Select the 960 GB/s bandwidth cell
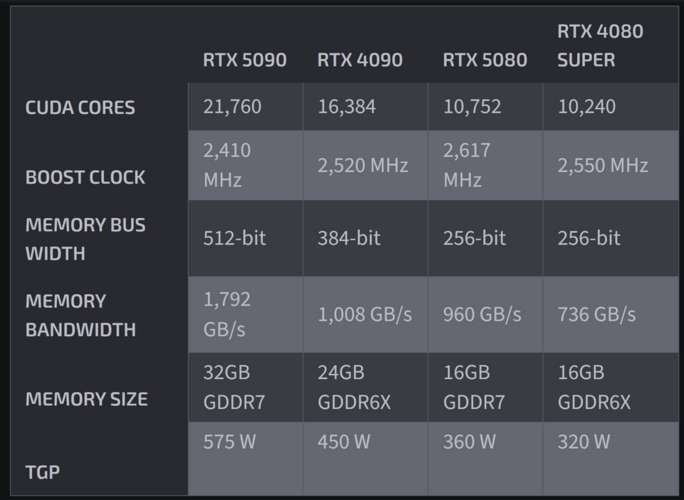Image resolution: width=684 pixels, height=500 pixels. [486, 315]
